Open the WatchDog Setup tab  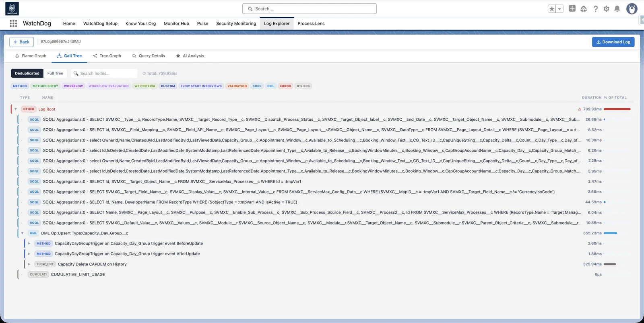click(x=100, y=23)
